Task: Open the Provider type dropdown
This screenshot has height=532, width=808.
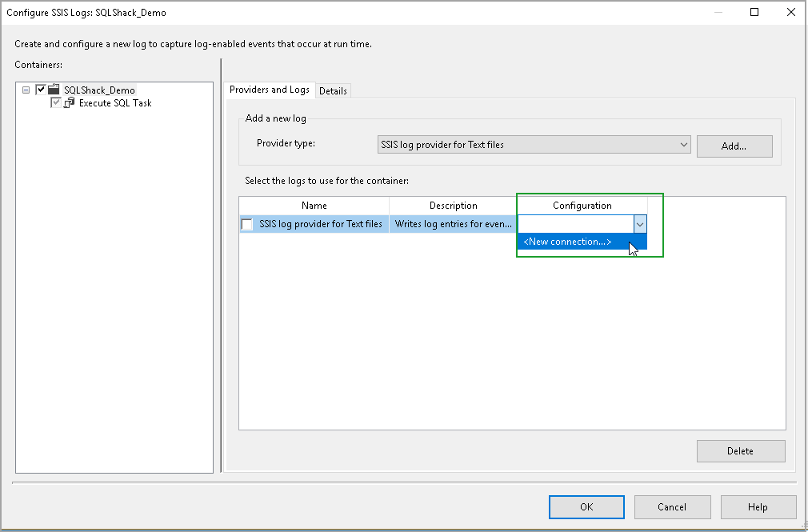Action: tap(683, 145)
